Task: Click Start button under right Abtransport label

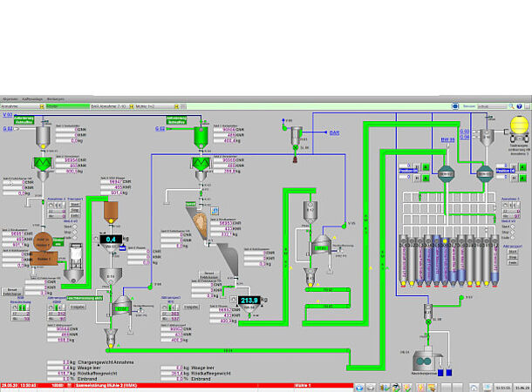Action: point(513,252)
